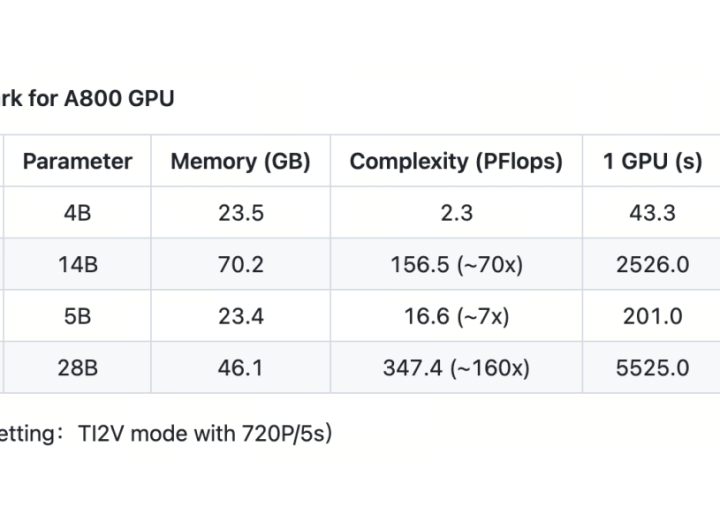Image resolution: width=720 pixels, height=530 pixels.
Task: Click the 5B parameter cell
Action: (77, 316)
